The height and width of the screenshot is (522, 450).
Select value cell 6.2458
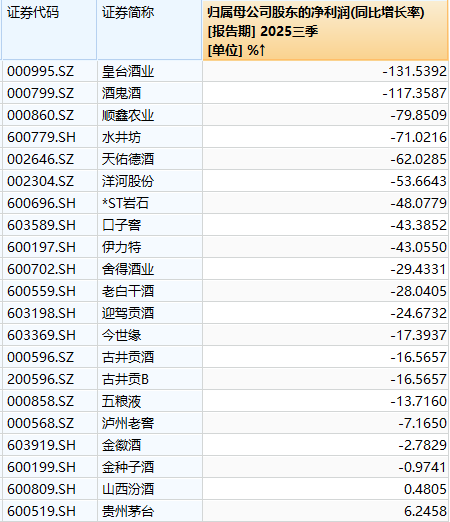coord(325,511)
